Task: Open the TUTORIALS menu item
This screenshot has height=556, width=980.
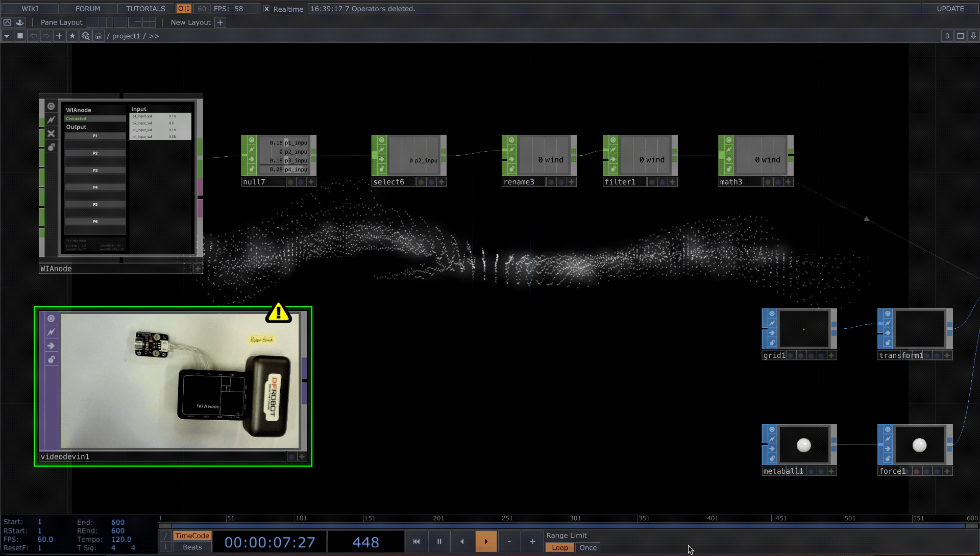Action: tap(145, 9)
